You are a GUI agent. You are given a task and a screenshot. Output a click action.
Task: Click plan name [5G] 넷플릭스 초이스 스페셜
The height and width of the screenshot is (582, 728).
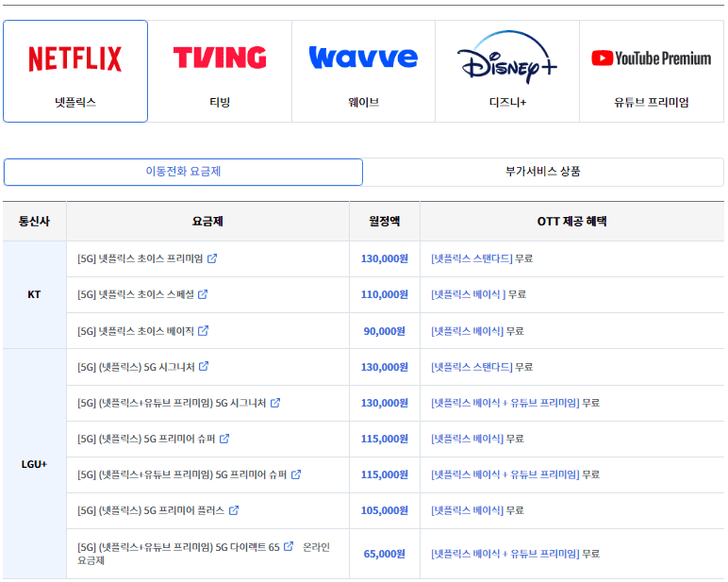pos(136,294)
